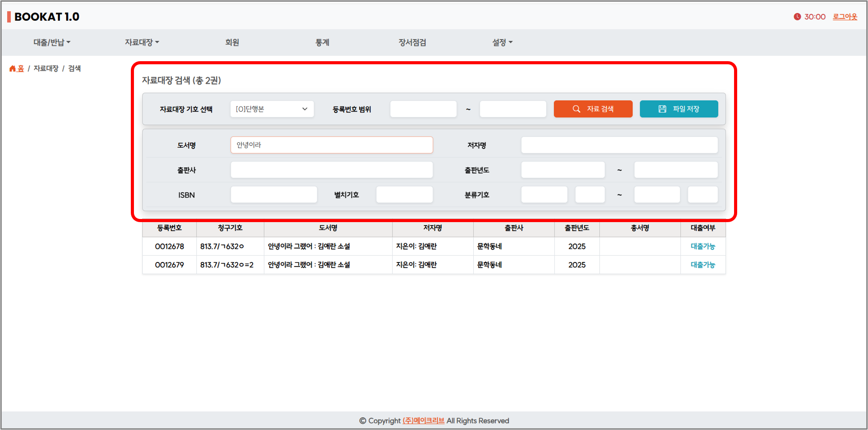Click the home icon in breadcrumb
Image resolution: width=868 pixels, height=430 pixels.
(x=12, y=68)
